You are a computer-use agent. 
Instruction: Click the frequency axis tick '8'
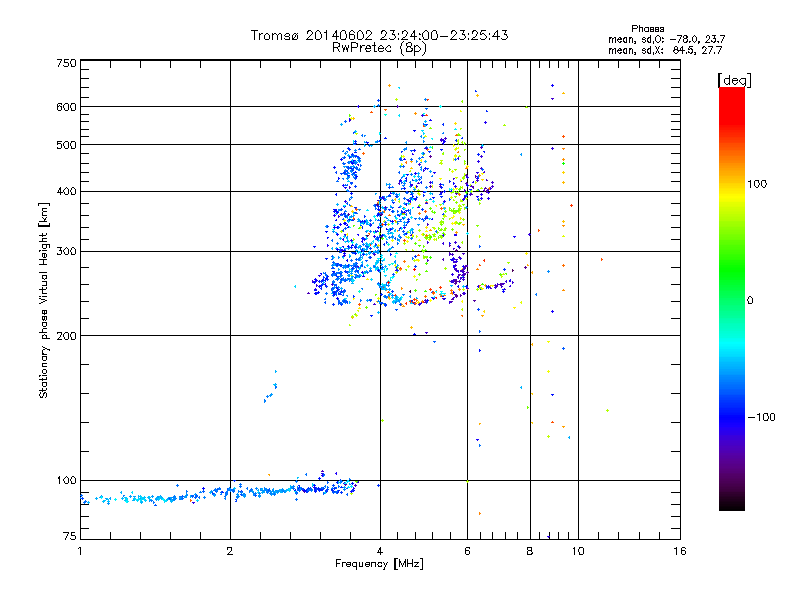[x=530, y=551]
